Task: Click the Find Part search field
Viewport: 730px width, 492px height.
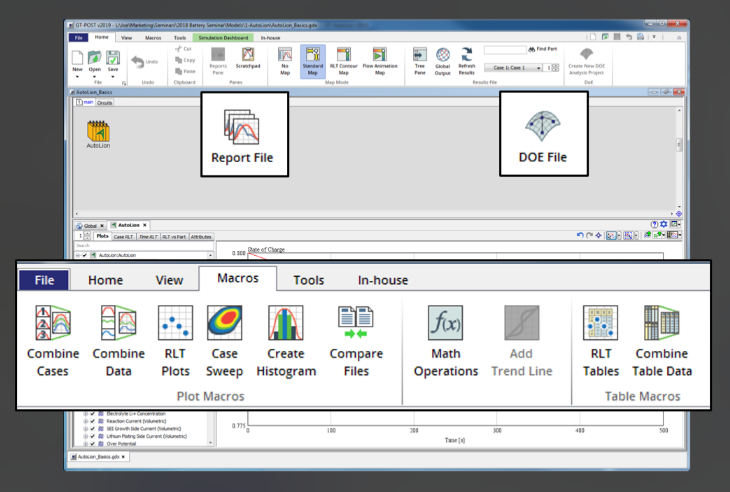Action: [505, 48]
